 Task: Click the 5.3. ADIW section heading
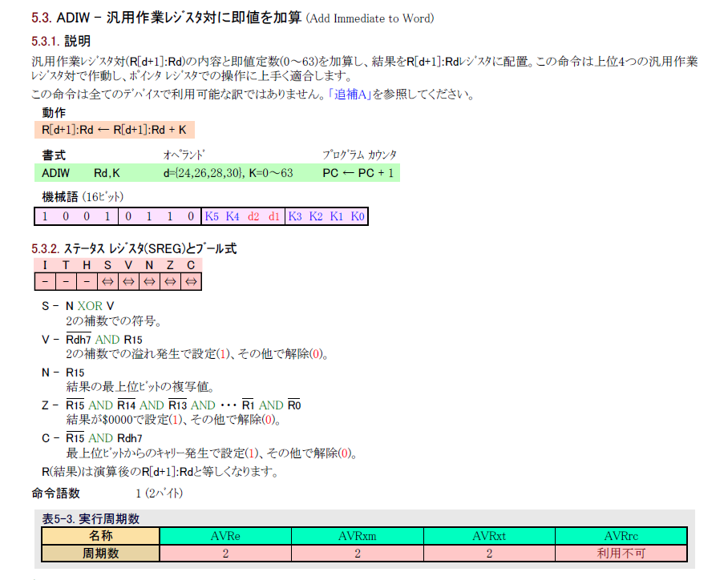click(233, 18)
